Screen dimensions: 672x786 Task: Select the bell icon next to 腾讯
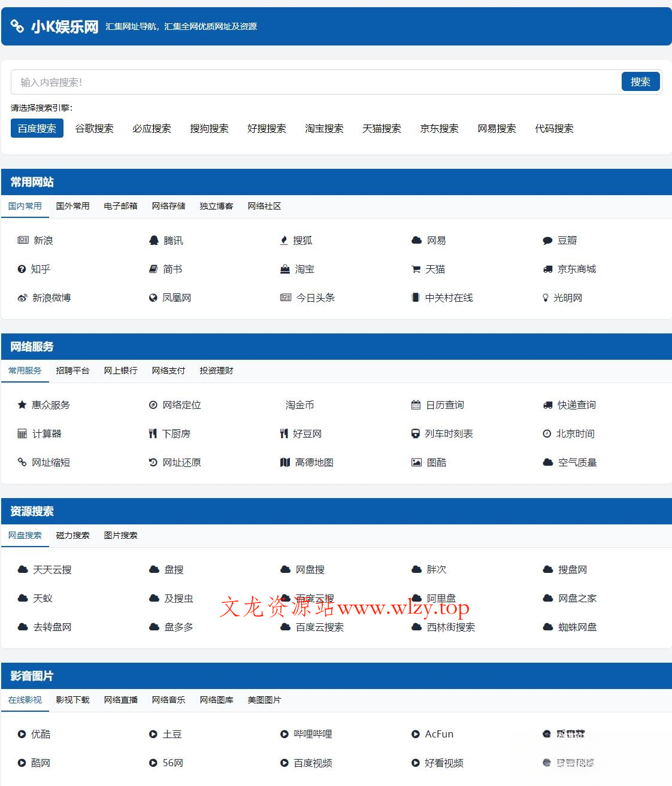pos(153,240)
